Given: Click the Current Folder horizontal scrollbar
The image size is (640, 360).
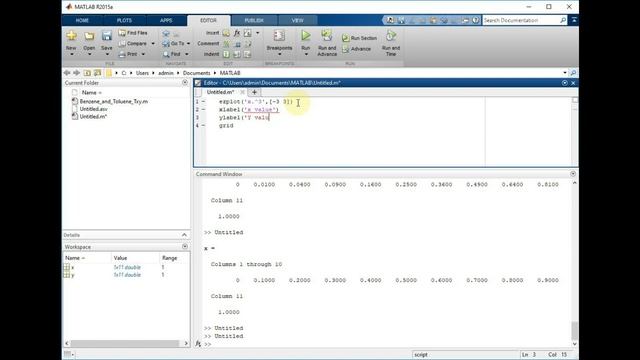Looking at the screenshot, I should tap(124, 344).
